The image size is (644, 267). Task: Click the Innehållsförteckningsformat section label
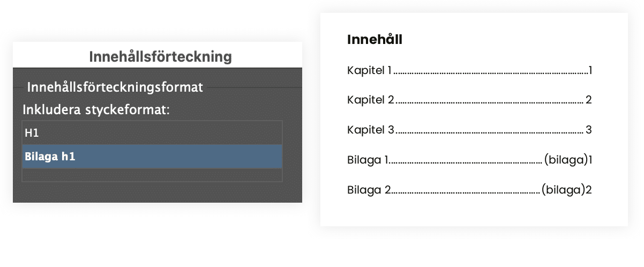tap(115, 87)
